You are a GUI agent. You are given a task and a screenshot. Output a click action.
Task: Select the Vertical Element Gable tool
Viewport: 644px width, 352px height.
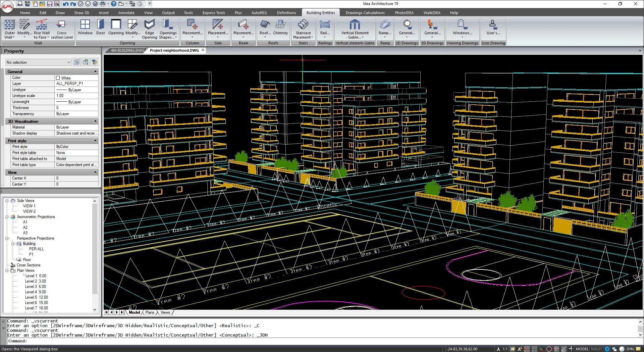[355, 29]
